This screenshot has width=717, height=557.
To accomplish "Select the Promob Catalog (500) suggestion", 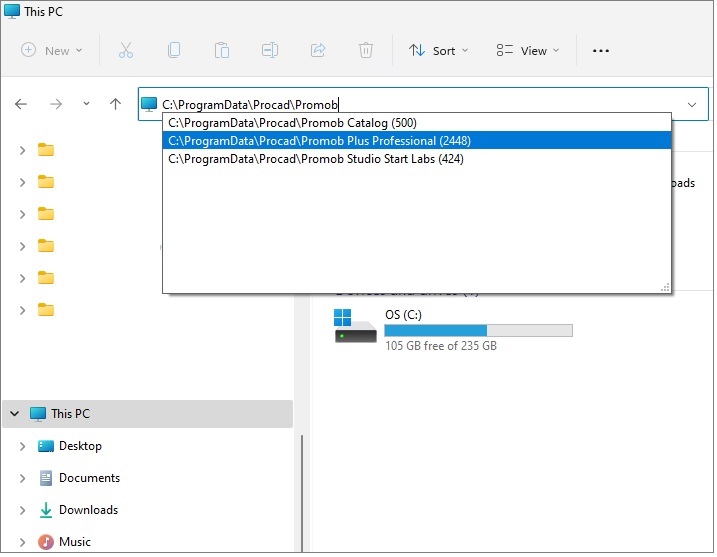I will tap(417, 123).
